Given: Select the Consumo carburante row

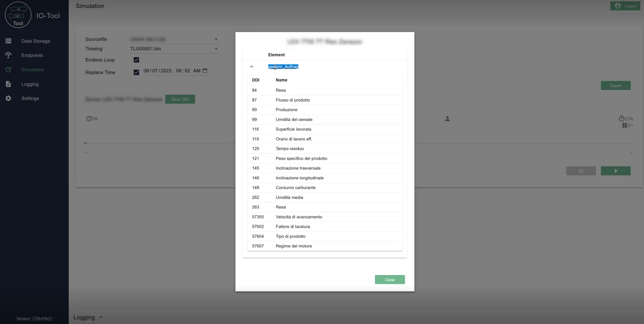Looking at the screenshot, I should pyautogui.click(x=325, y=188).
